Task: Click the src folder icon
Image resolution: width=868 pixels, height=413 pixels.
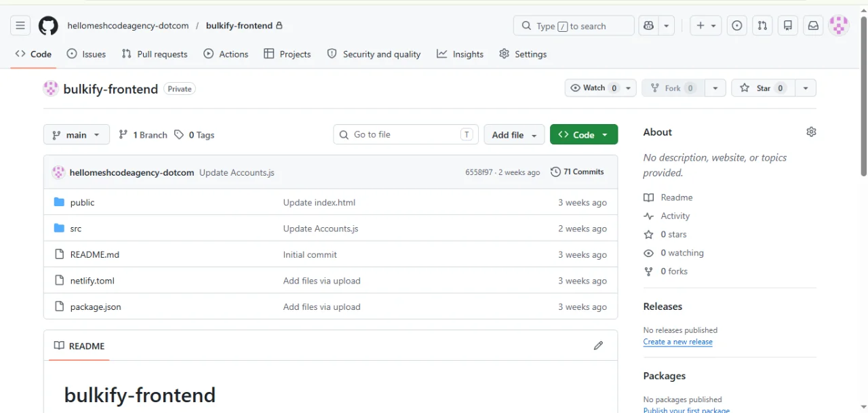Action: (x=59, y=229)
